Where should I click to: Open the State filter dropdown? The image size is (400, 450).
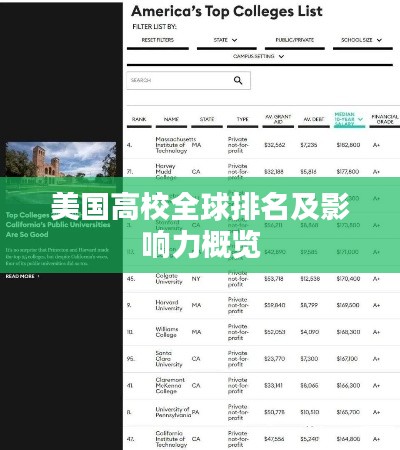point(226,40)
